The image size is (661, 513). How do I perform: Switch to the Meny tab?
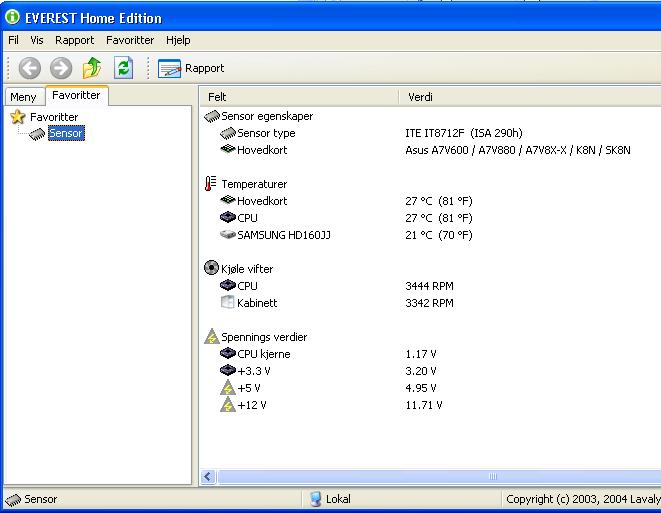point(24,97)
